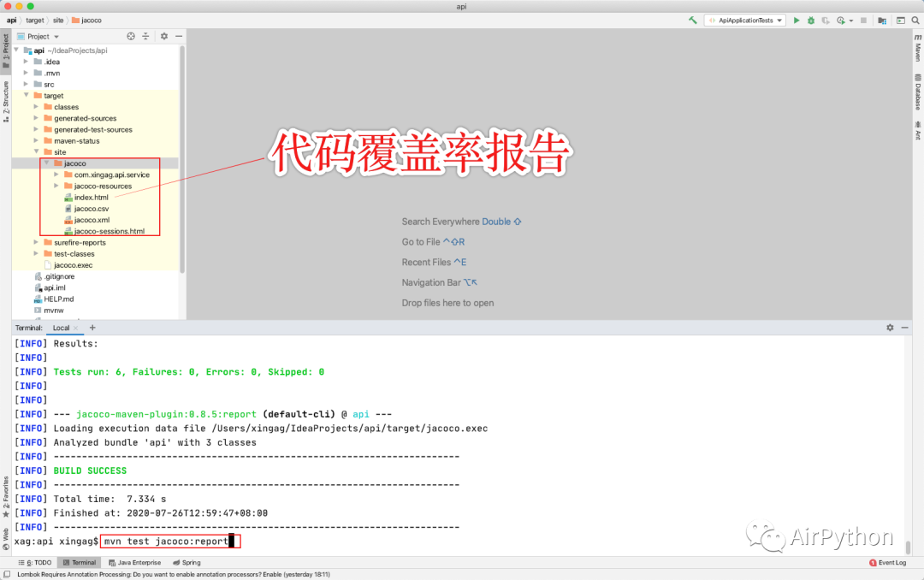Open the Event Log

887,562
